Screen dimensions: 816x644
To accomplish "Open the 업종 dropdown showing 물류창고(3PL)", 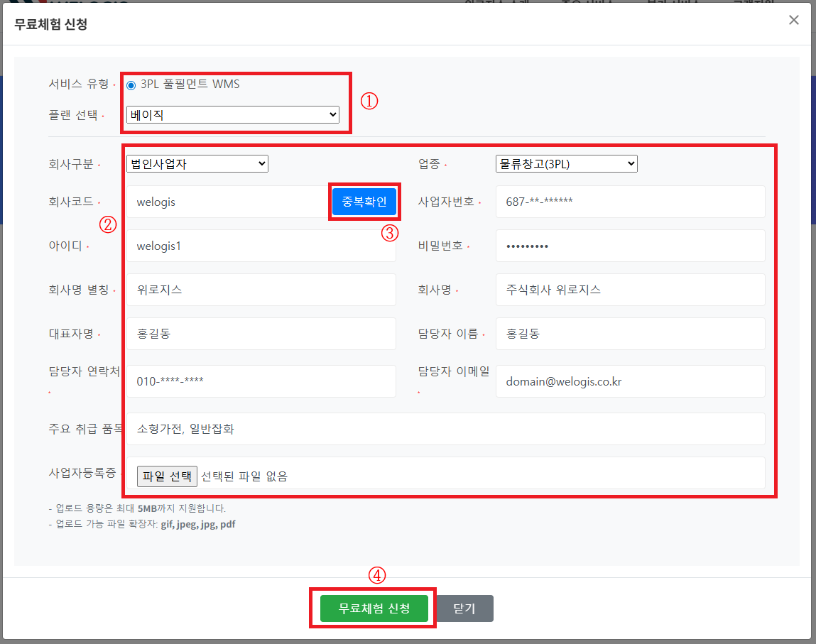I will [566, 164].
